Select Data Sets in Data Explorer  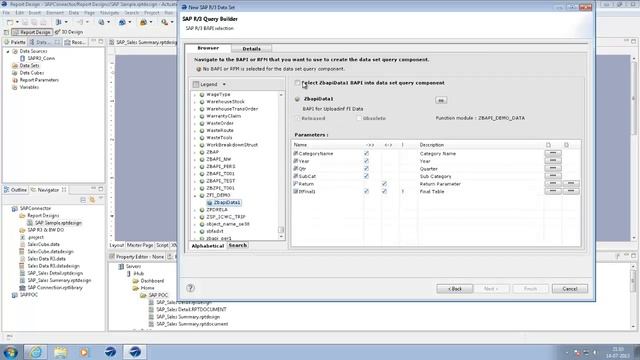(29, 66)
